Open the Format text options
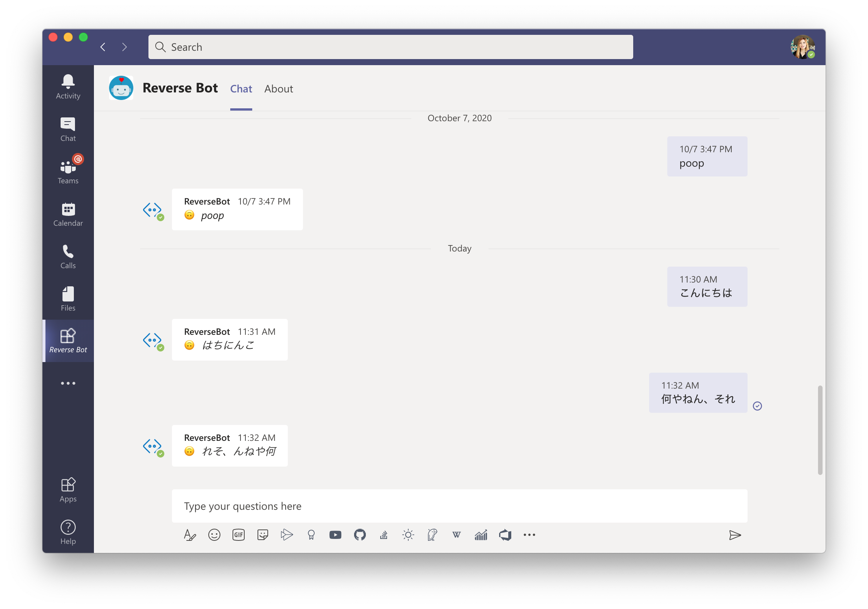The image size is (868, 609). (x=190, y=535)
